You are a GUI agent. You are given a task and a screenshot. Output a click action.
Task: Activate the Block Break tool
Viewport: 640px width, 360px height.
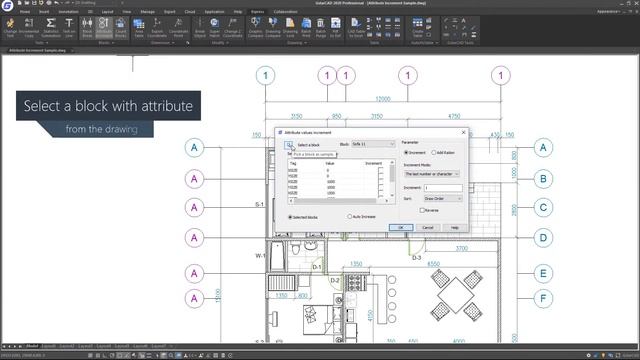click(x=87, y=27)
